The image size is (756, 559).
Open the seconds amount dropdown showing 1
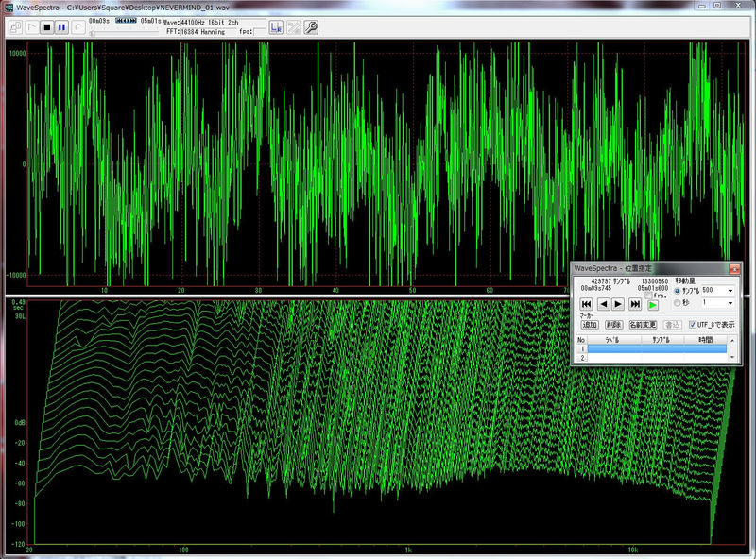pyautogui.click(x=730, y=303)
